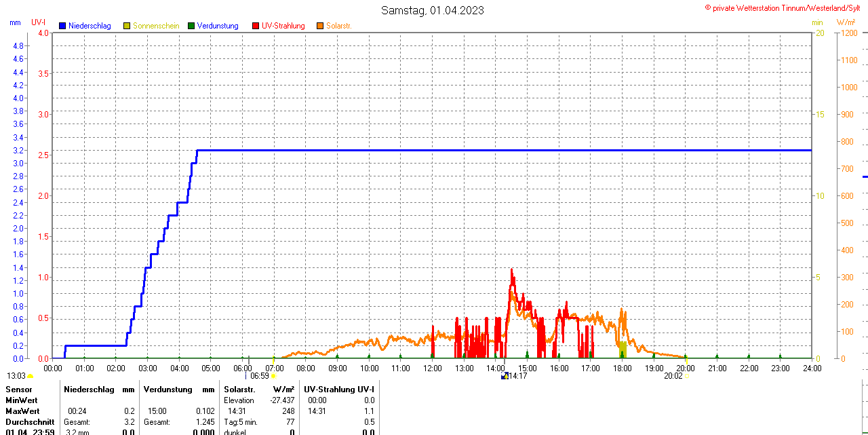The image size is (868, 435).
Task: Click the sunrise sun icon at 06:59
Action: coord(273,375)
